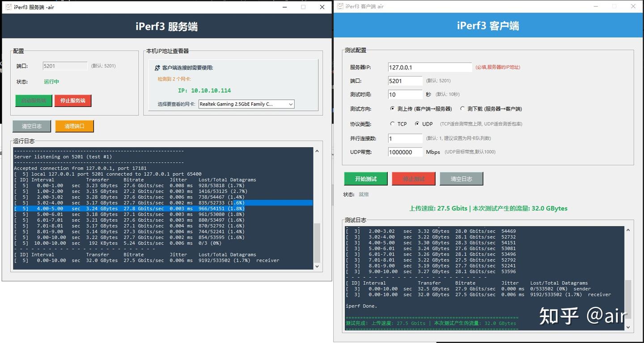Screen dimensions: 644x343
Task: Minimize the iPerf3 客户端 window
Action: 596,6
